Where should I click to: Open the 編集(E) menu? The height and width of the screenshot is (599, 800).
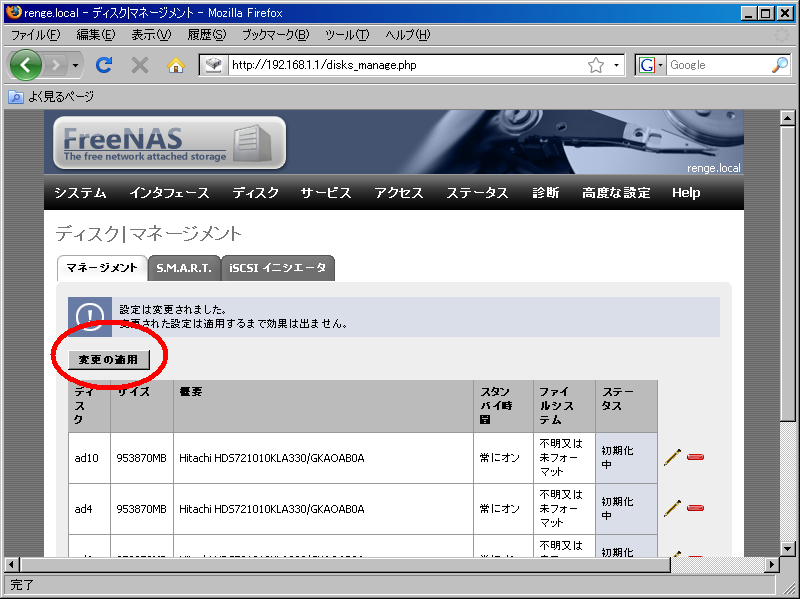(95, 35)
